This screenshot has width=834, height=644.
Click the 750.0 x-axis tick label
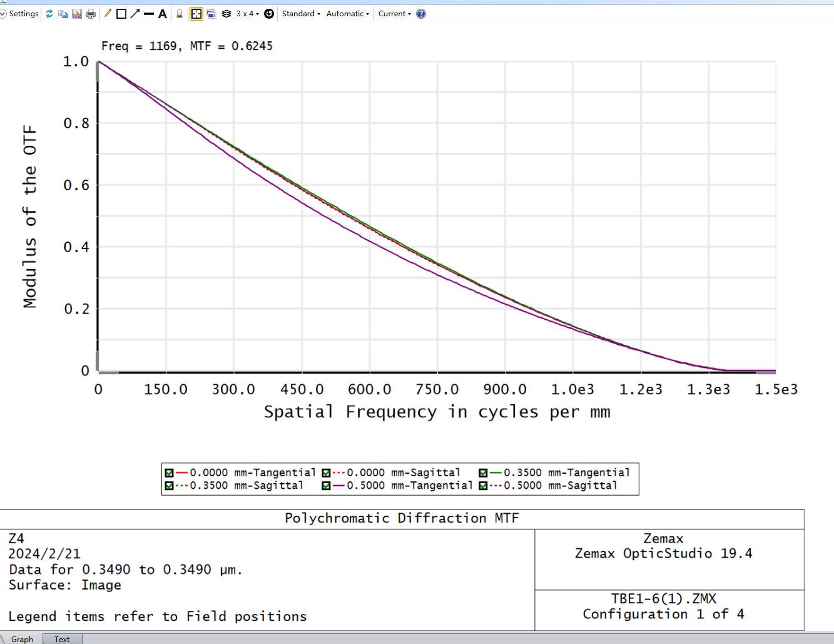coord(437,389)
